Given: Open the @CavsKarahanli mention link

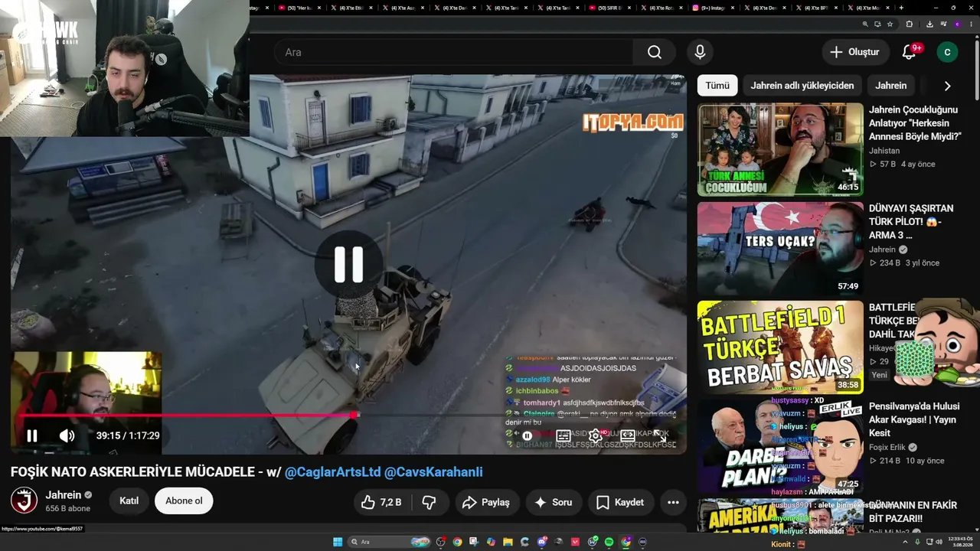Looking at the screenshot, I should [433, 472].
